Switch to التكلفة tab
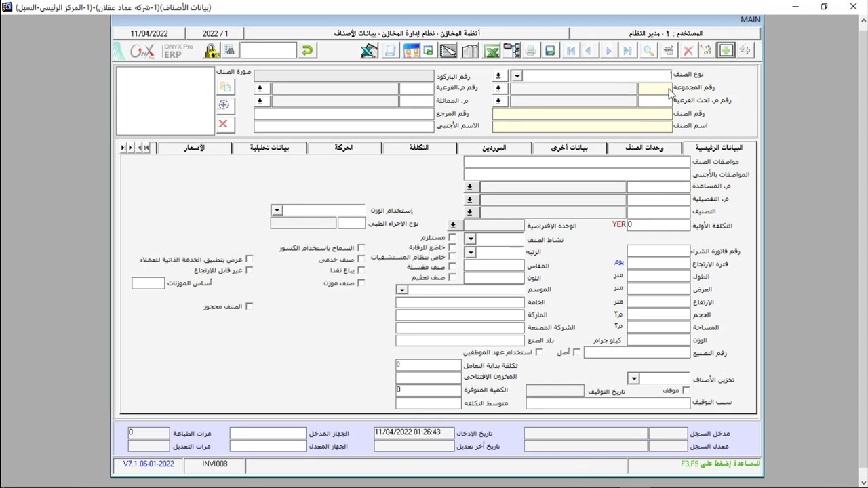Image resolution: width=868 pixels, height=488 pixels. pyautogui.click(x=419, y=148)
